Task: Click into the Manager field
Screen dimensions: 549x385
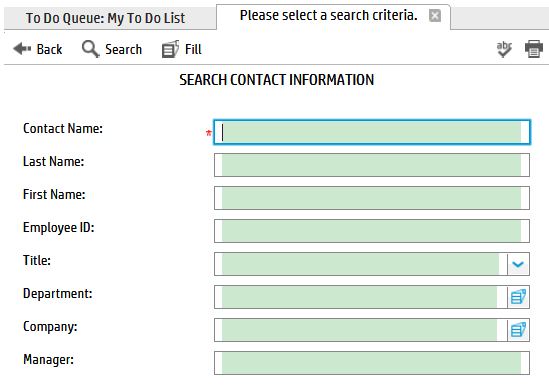Action: pyautogui.click(x=372, y=363)
